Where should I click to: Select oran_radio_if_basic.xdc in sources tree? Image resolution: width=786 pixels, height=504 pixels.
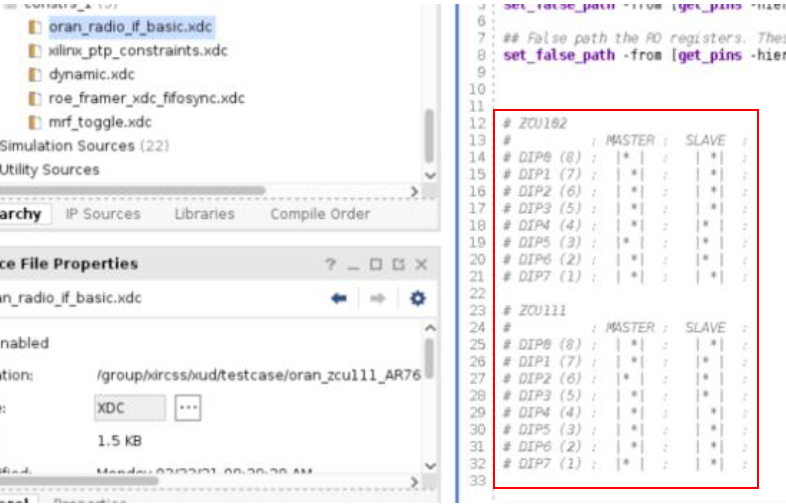pos(130,26)
